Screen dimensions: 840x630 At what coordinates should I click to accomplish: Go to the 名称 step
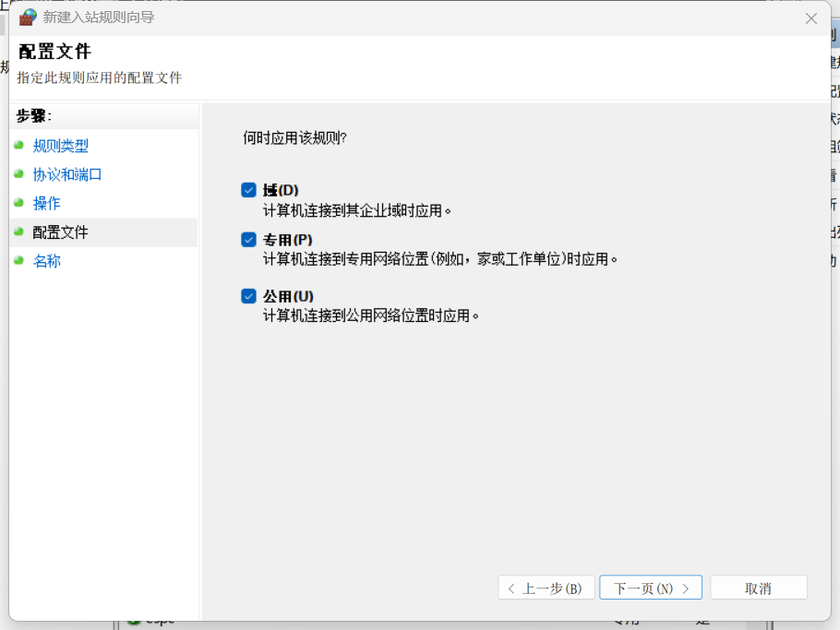(46, 261)
